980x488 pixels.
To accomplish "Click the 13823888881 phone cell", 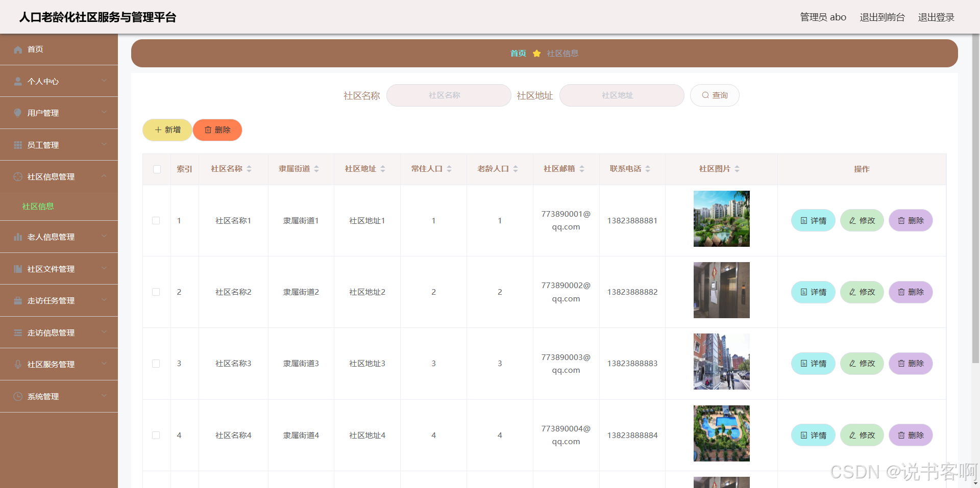I will click(632, 220).
